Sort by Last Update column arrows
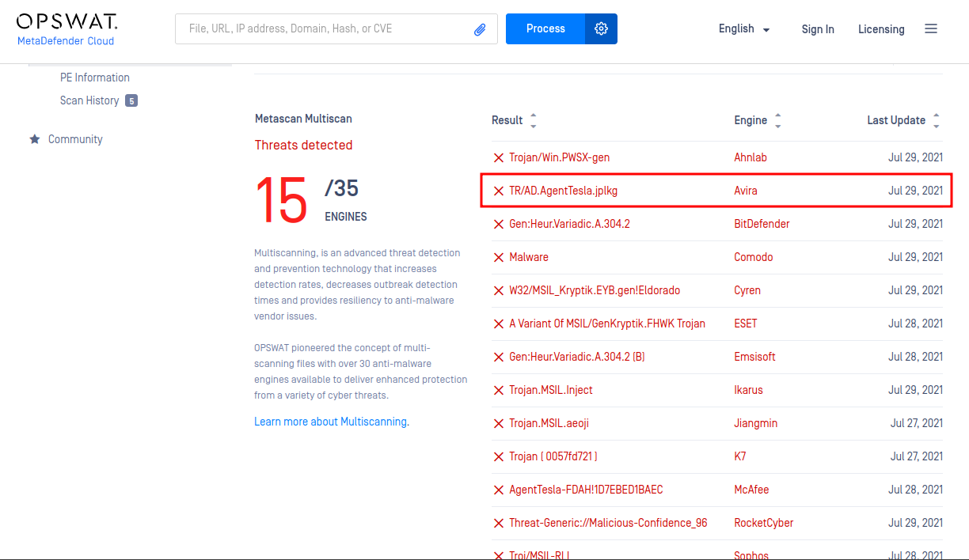The image size is (969, 560). click(x=937, y=120)
